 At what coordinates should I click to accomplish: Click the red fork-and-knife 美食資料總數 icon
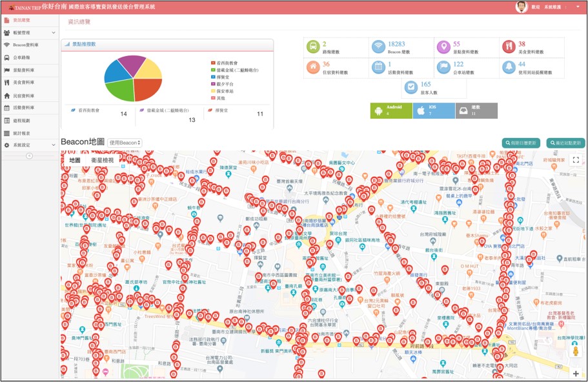point(508,47)
